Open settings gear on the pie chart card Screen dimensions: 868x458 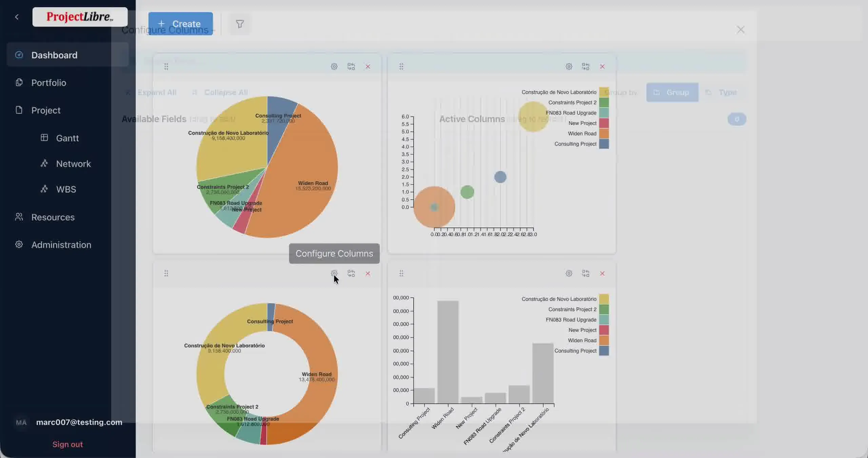[x=334, y=66]
